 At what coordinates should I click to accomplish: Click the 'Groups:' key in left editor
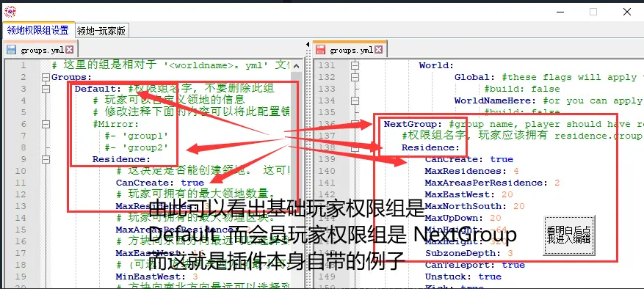(71, 77)
